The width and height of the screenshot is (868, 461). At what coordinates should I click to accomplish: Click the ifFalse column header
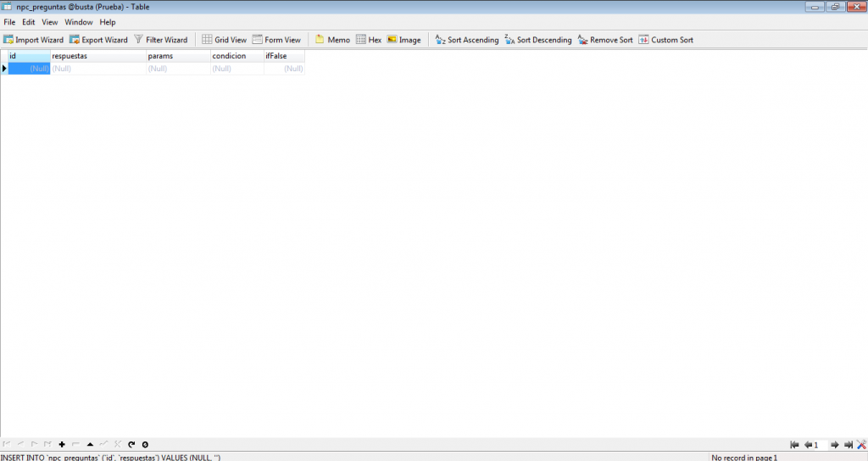click(x=284, y=56)
